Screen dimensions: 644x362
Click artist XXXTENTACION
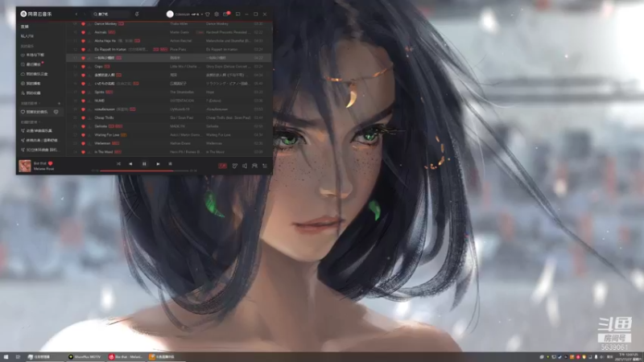tap(182, 101)
